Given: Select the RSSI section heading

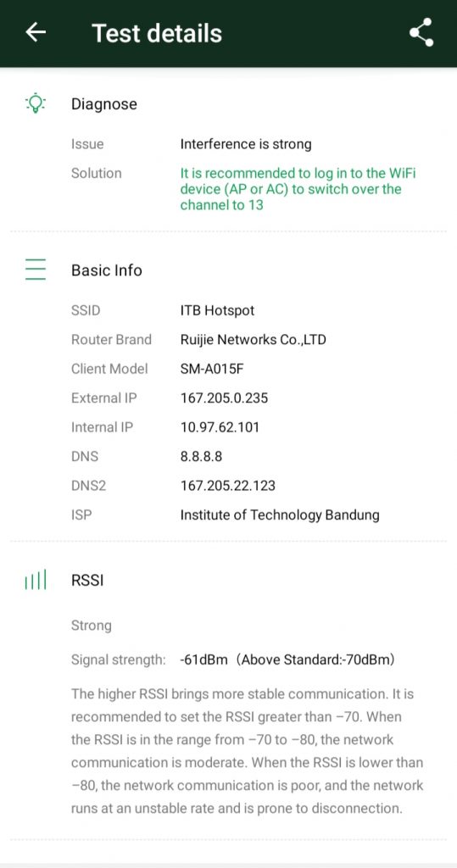Looking at the screenshot, I should point(87,581).
